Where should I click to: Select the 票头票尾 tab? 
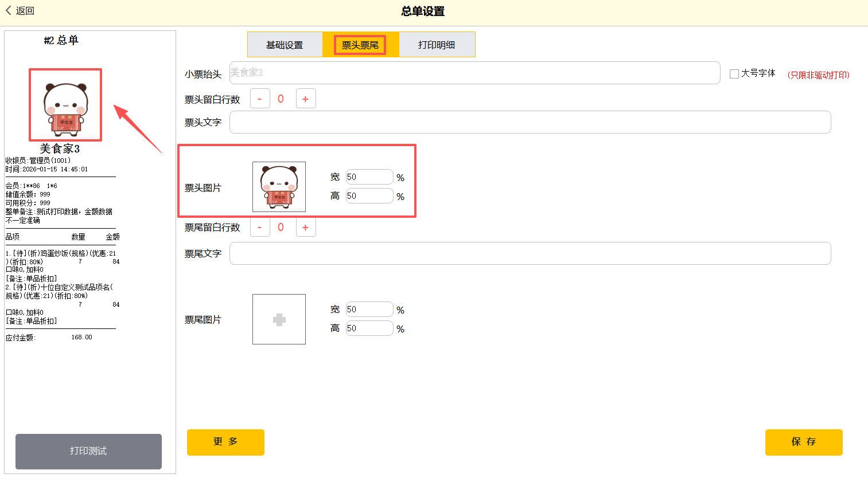pos(360,45)
